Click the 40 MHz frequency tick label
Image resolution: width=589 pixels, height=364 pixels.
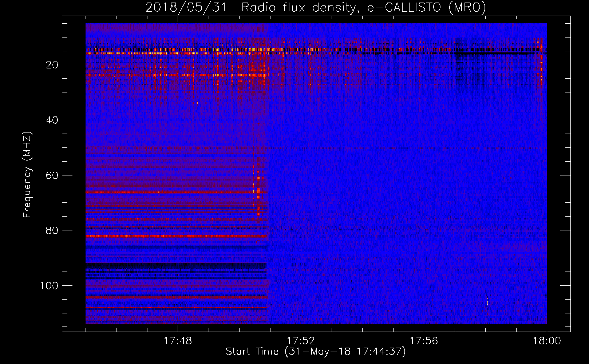click(x=52, y=120)
